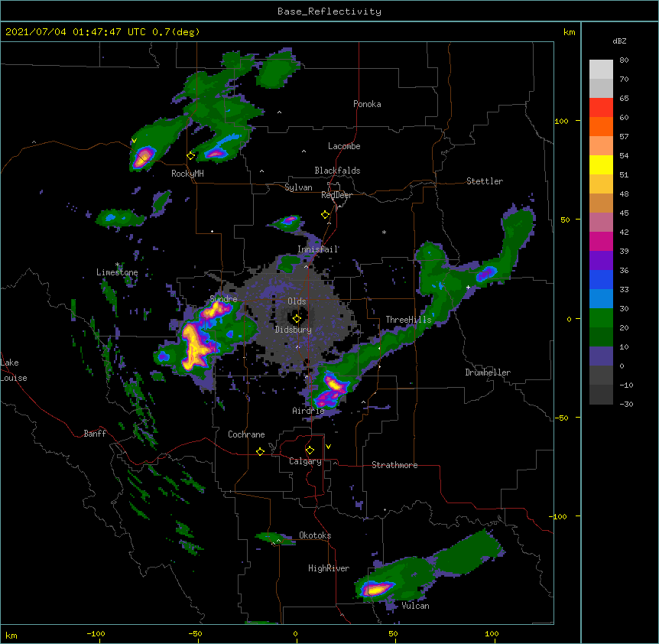Select the Drumheller label
The height and width of the screenshot is (644, 659).
tap(488, 372)
